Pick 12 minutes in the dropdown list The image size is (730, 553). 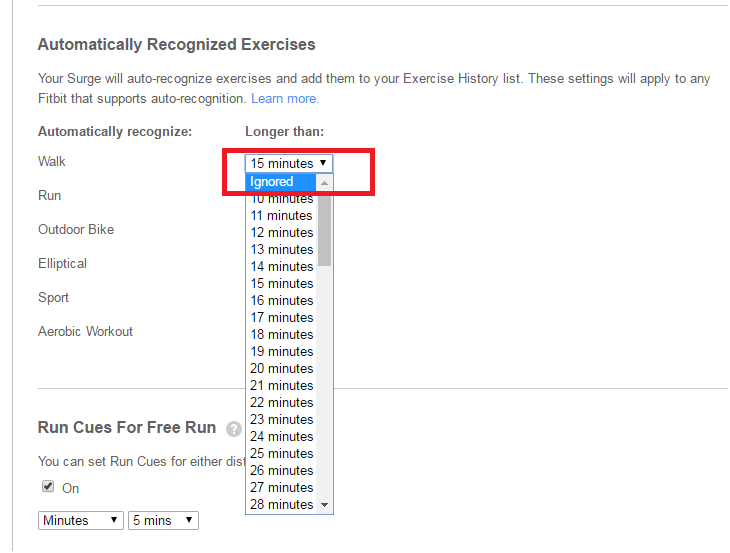tap(282, 232)
